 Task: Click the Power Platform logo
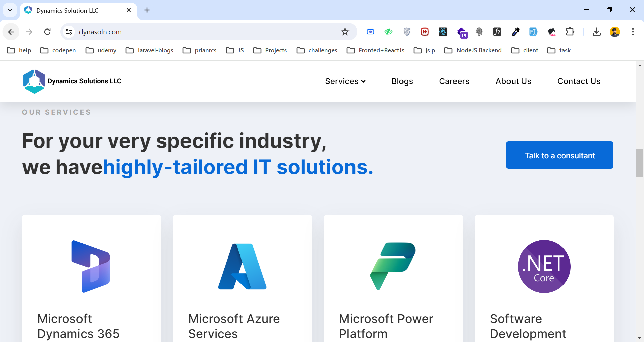click(x=393, y=267)
